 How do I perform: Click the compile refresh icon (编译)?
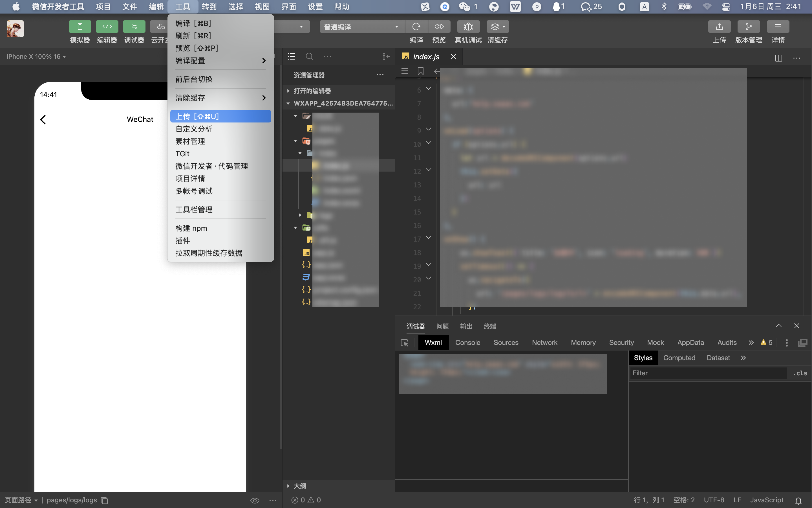click(416, 27)
